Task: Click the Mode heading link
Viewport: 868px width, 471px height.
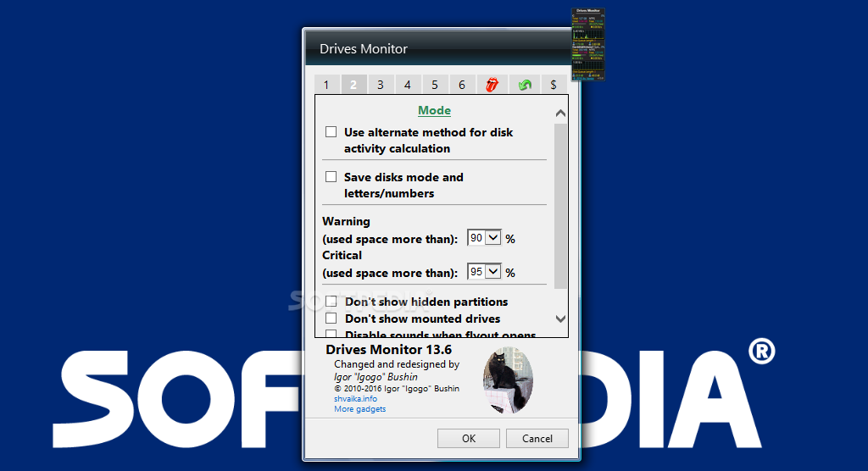Action: click(x=434, y=110)
